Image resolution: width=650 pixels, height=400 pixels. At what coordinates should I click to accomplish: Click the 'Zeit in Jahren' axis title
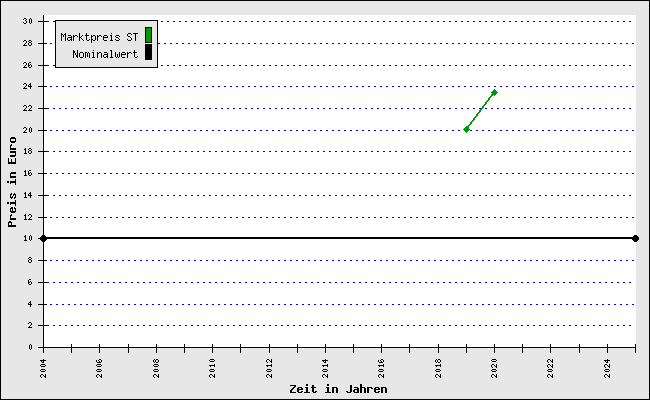pos(338,389)
